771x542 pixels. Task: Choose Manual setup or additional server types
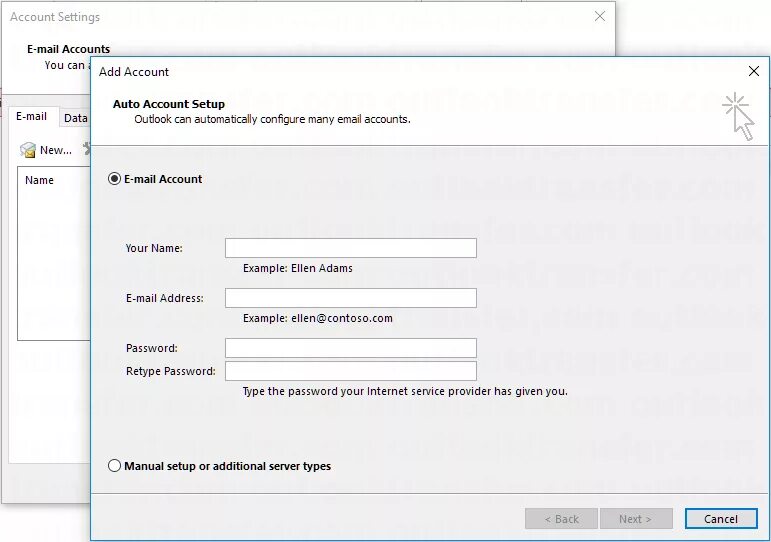pyautogui.click(x=115, y=466)
